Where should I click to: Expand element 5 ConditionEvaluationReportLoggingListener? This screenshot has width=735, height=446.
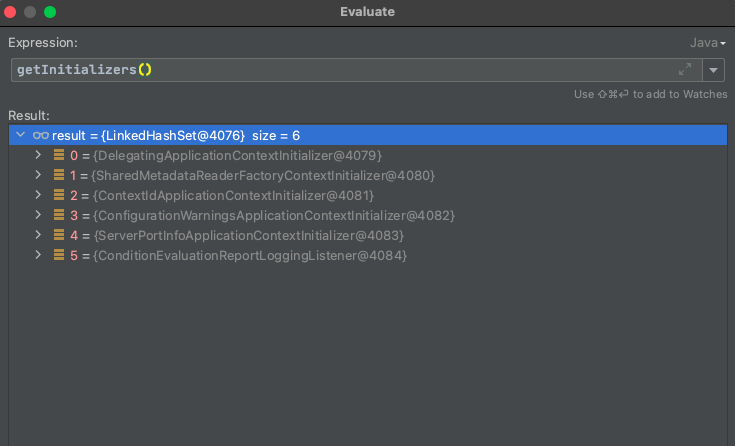38,255
